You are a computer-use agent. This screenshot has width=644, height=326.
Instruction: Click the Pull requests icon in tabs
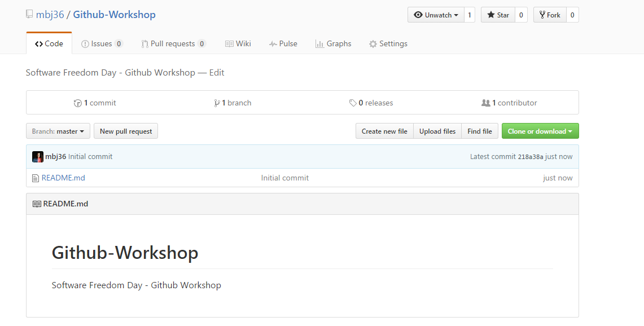144,44
